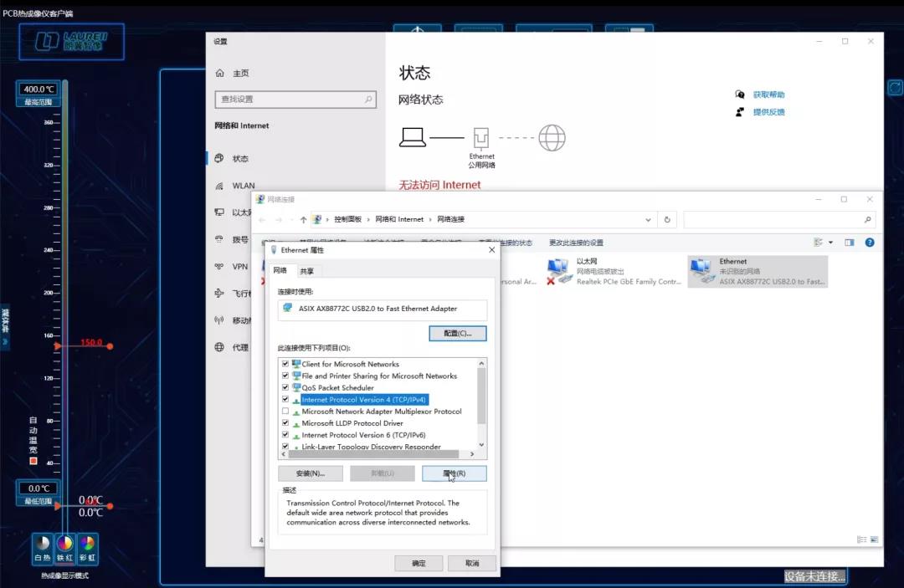Click the Ethernet adapter icon in diagram
The image size is (904, 588).
click(480, 138)
